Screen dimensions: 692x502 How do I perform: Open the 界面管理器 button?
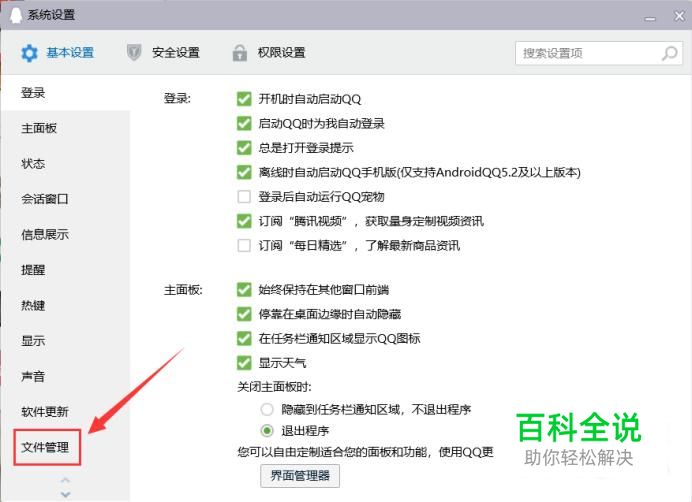coord(300,476)
